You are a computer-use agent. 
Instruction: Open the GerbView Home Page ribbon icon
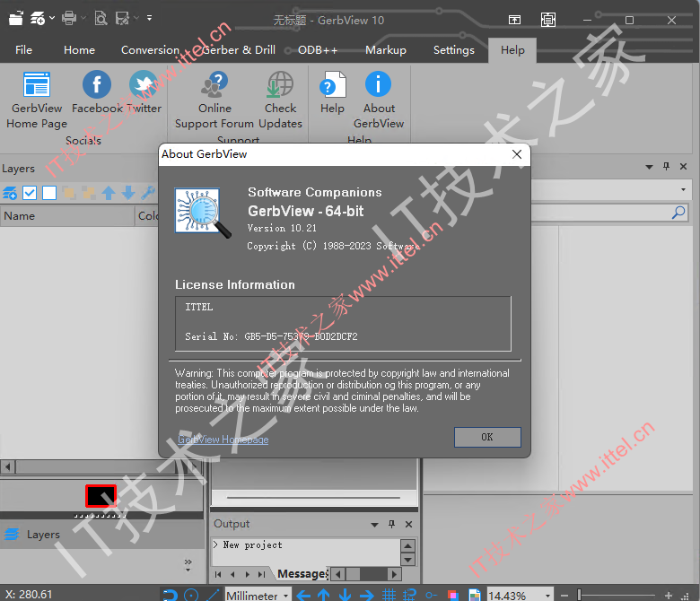pos(37,84)
